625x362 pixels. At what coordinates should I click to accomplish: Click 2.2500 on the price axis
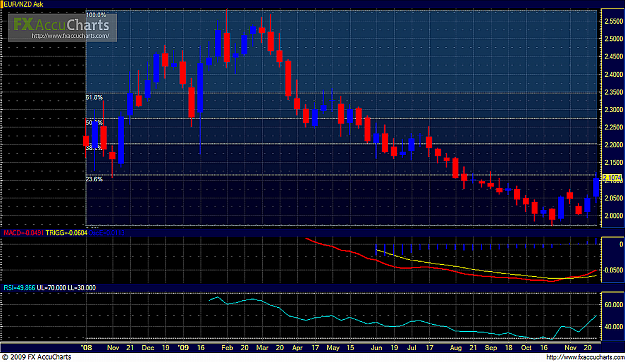coord(613,127)
